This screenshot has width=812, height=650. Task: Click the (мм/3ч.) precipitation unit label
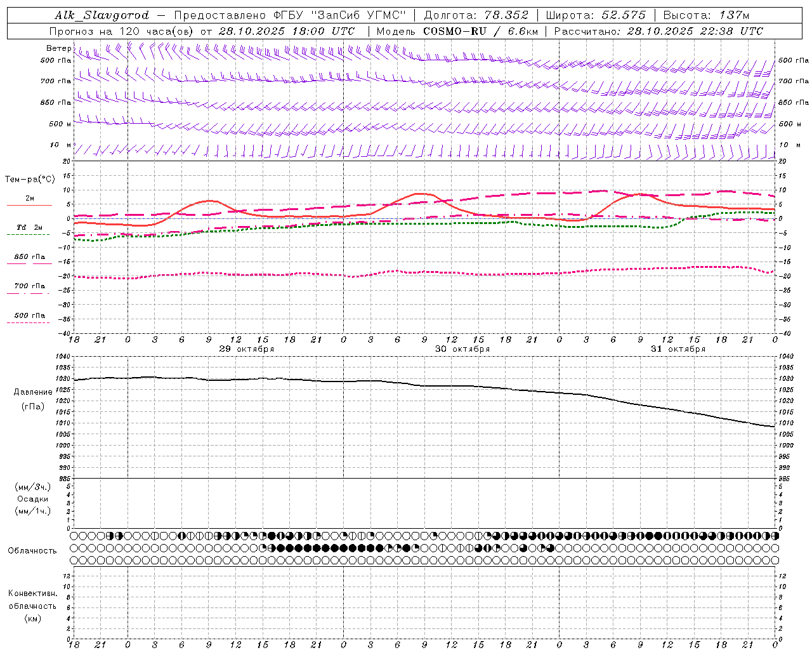[33, 487]
